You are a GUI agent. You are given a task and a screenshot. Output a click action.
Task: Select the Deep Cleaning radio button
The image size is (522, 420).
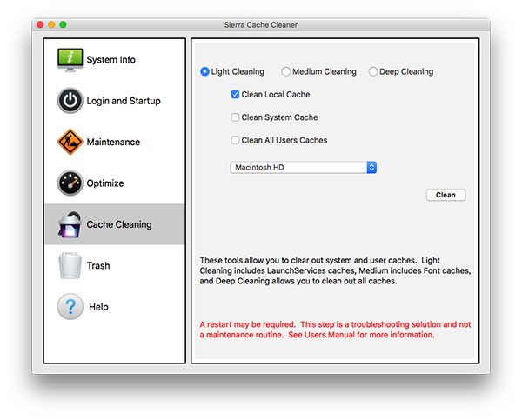tap(373, 71)
